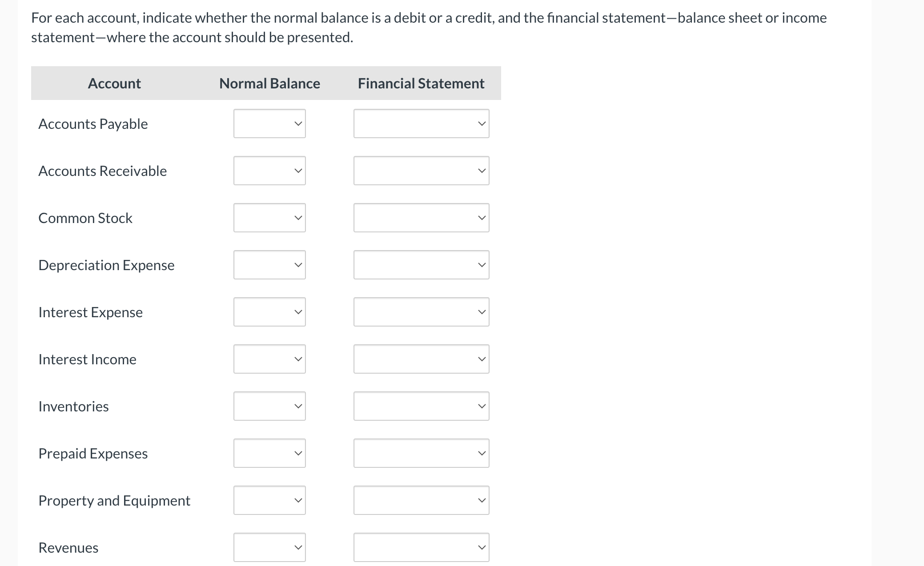
Task: Open the Financial Statement dropdown for Common Stock
Action: pyautogui.click(x=421, y=218)
